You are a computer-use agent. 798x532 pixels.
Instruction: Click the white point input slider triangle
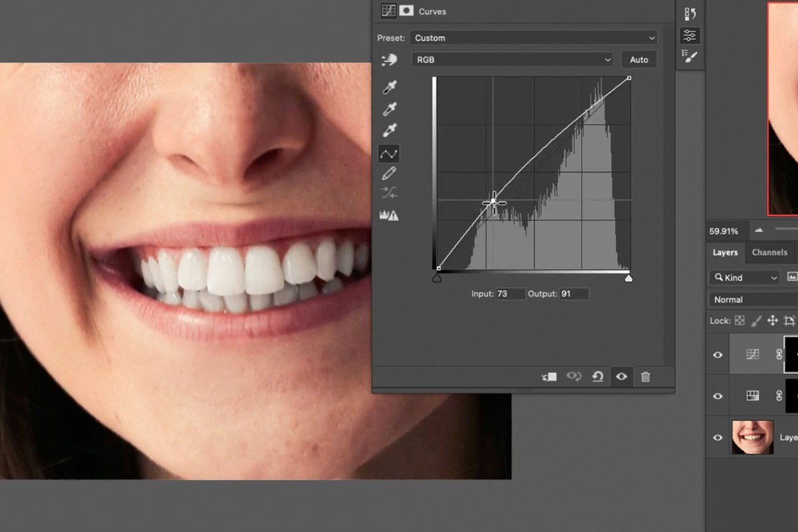[628, 278]
